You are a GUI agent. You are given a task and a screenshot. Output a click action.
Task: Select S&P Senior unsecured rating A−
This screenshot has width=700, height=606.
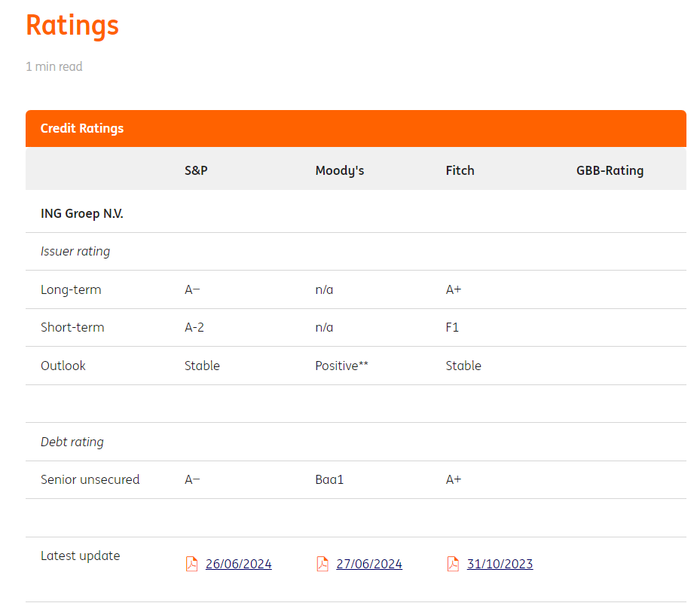point(192,479)
